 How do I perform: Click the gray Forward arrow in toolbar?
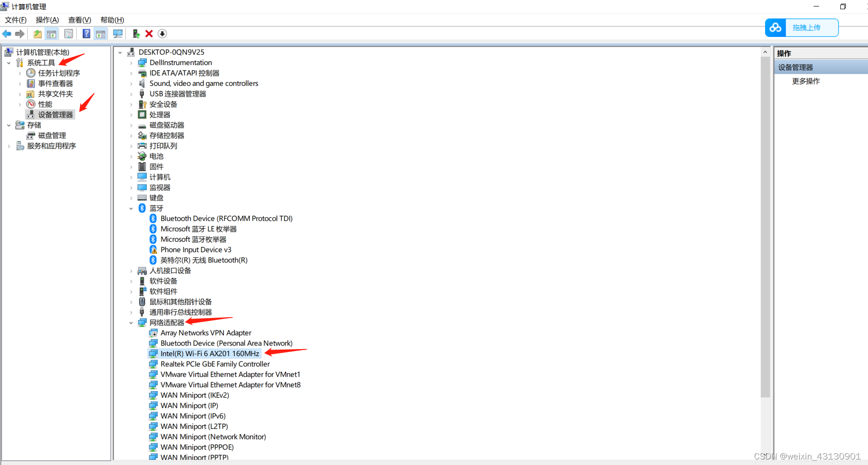click(20, 34)
